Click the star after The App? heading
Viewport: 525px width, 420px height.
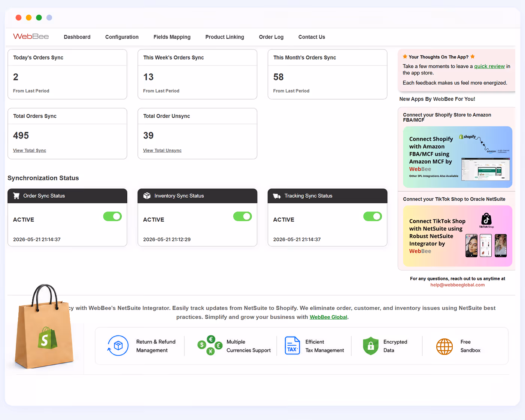[x=473, y=57]
